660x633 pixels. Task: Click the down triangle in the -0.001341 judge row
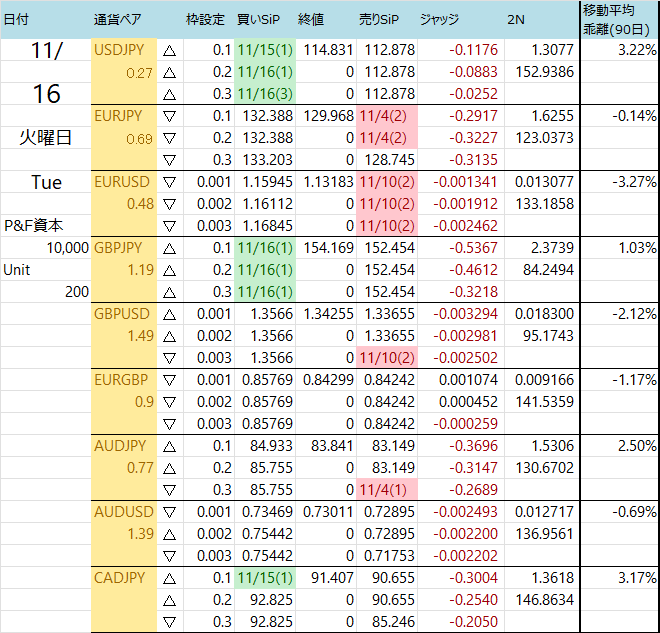click(x=169, y=182)
